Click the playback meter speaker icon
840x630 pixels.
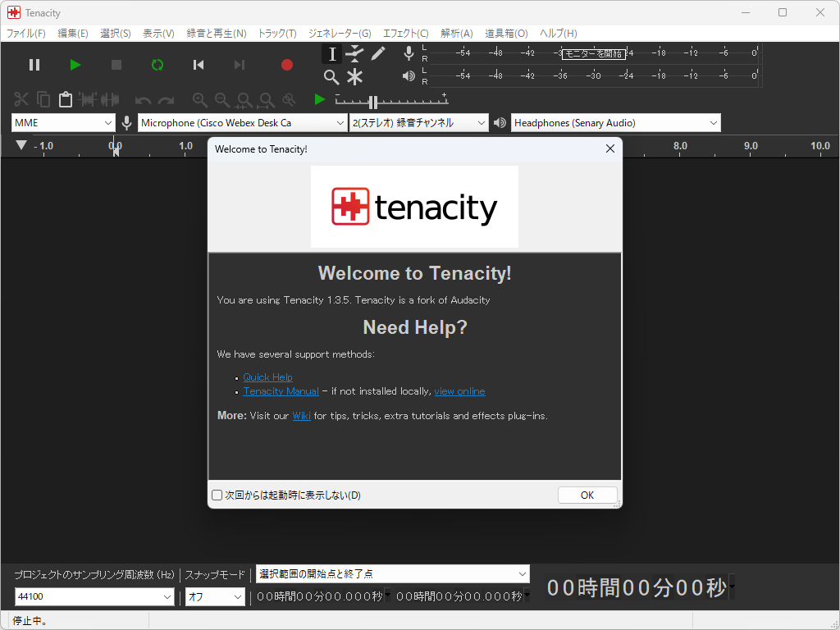click(409, 76)
